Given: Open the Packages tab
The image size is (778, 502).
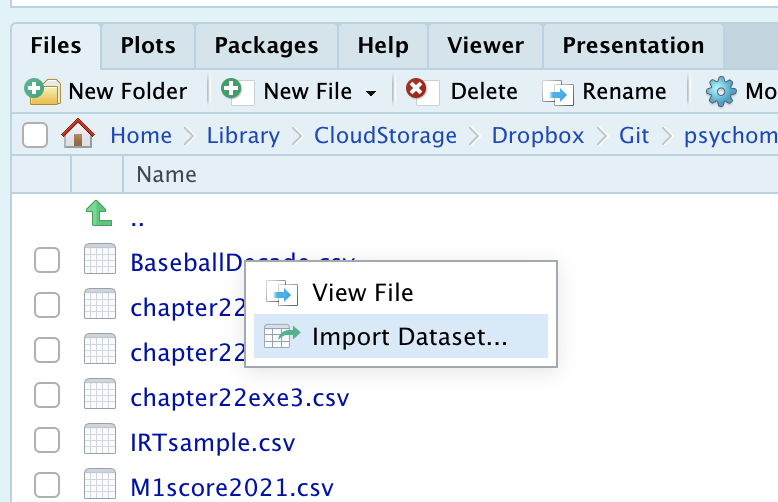Looking at the screenshot, I should point(266,45).
